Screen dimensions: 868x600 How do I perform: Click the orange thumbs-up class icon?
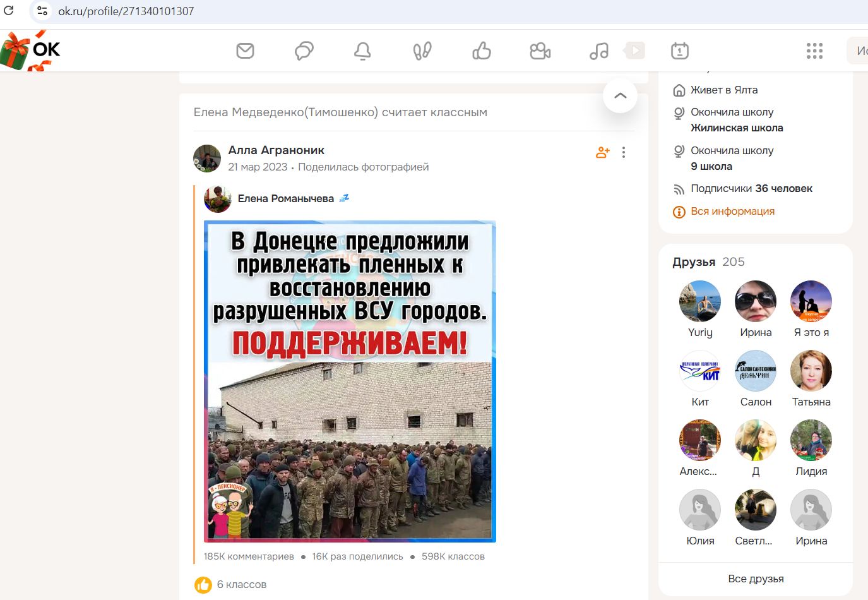coord(203,585)
